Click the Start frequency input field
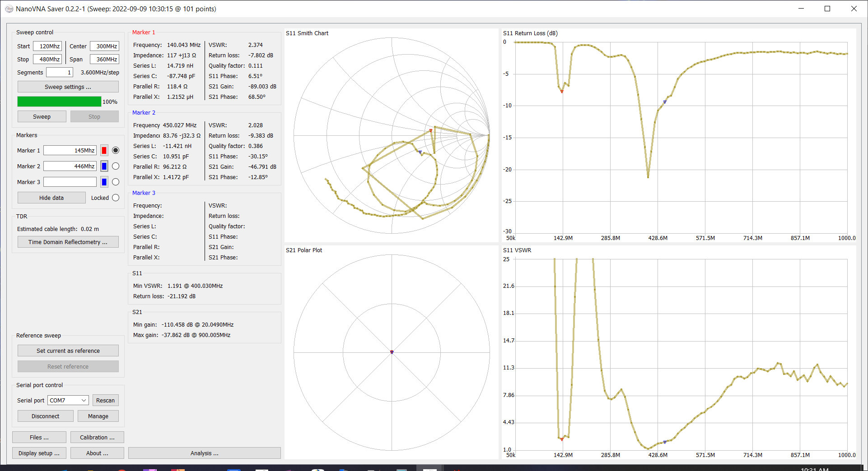Screen dimensions: 868x471 [47, 46]
